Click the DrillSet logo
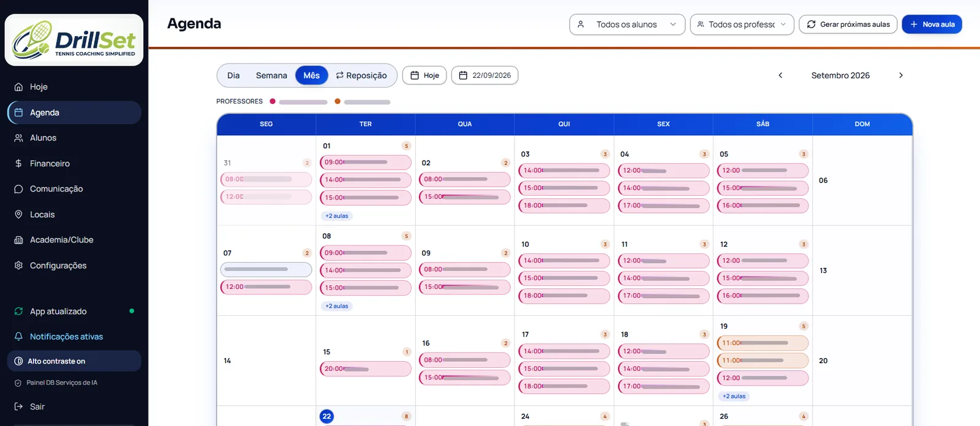 (x=73, y=40)
